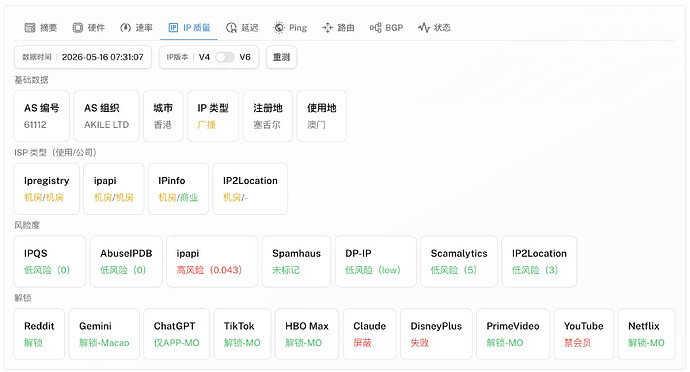Click the 风险度 section heading

click(27, 225)
